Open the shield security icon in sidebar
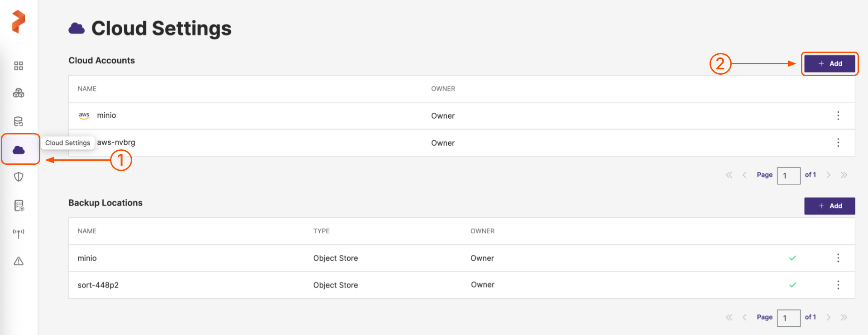 coord(19,177)
